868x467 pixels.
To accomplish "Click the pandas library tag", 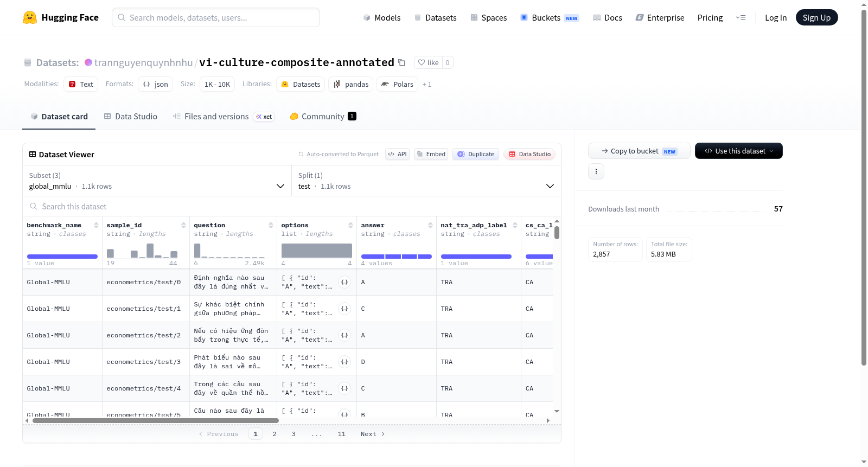I will click(x=350, y=84).
